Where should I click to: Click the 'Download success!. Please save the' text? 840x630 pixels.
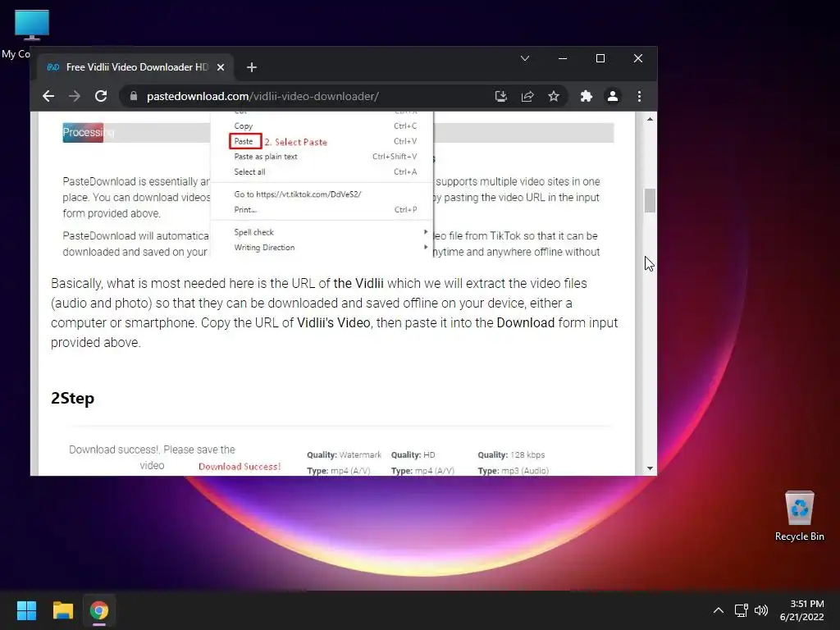[x=152, y=450]
